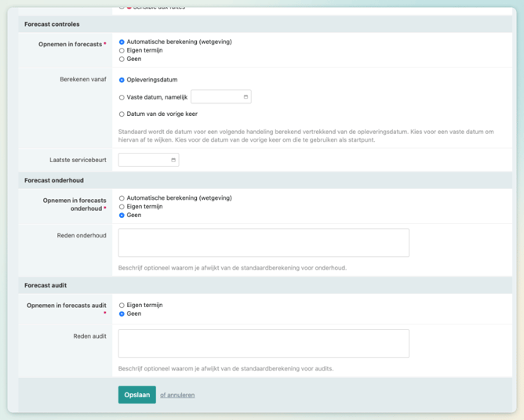The width and height of the screenshot is (524, 420).
Task: Click the Reden audit text area
Action: [264, 343]
